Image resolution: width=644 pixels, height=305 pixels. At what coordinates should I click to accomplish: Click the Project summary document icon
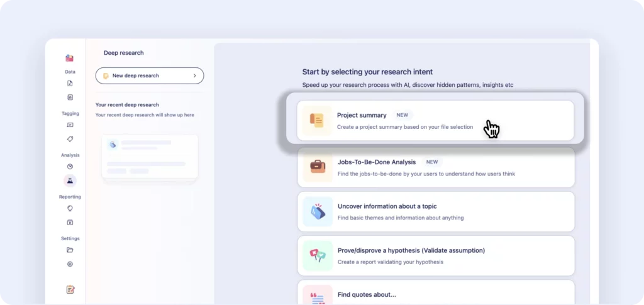point(317,121)
